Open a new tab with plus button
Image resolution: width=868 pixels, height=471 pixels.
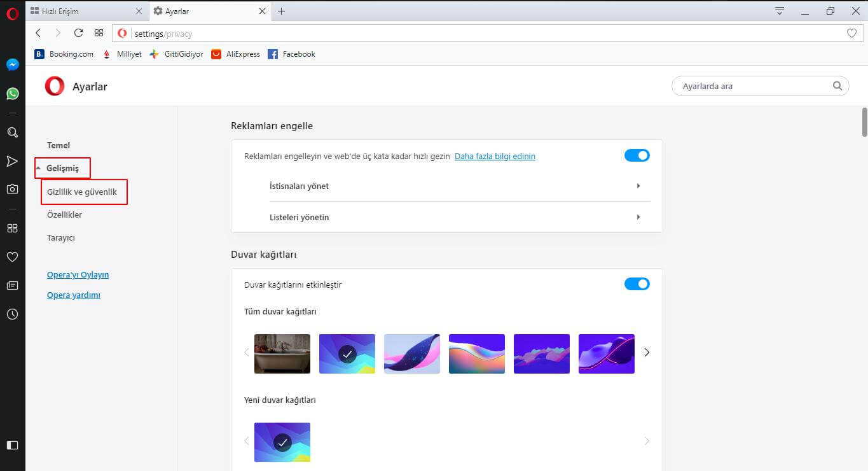point(281,11)
